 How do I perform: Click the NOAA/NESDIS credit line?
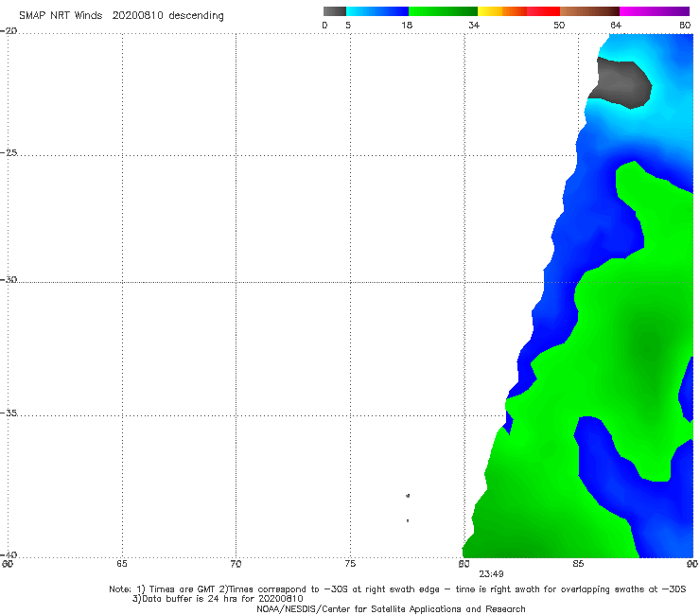tap(391, 608)
